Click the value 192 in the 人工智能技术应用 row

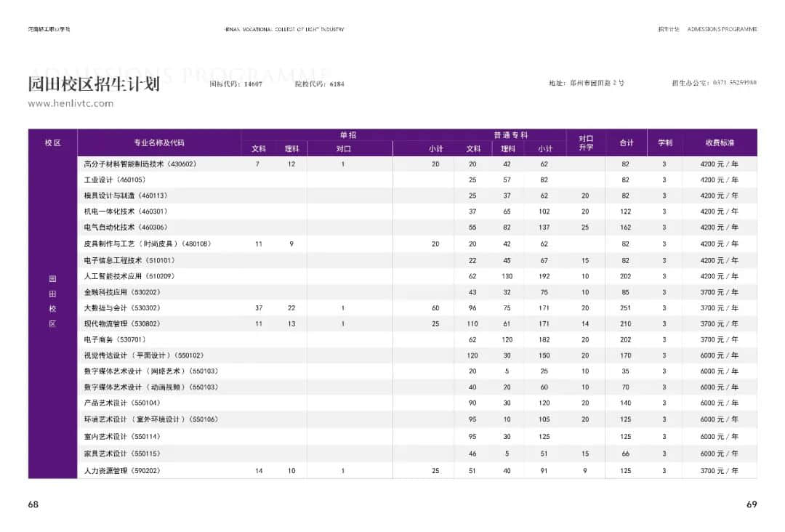[x=544, y=276]
